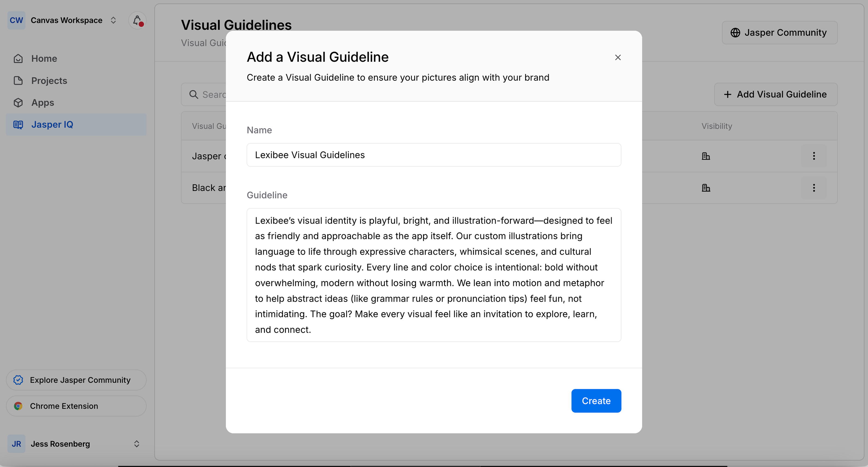Click the second row's visibility building icon
Viewport: 868px width, 467px height.
click(x=706, y=188)
